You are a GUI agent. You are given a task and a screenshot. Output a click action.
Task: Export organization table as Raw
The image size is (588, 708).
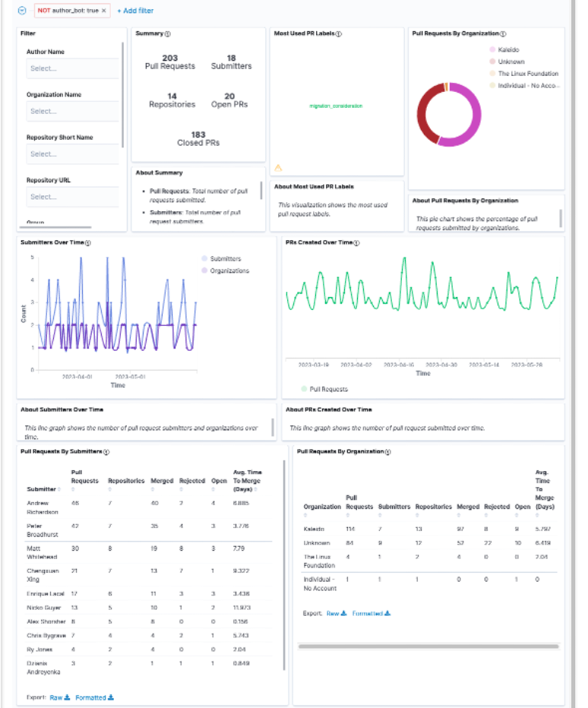(x=336, y=613)
